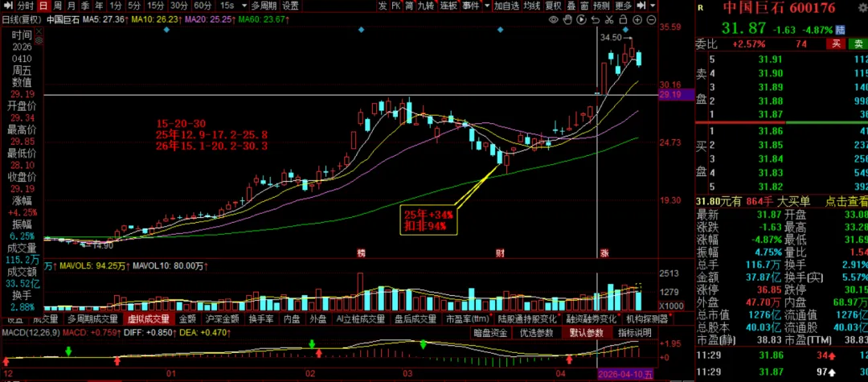868x382 pixels.
Task: Open dropdown arrow at far right of toolbar
Action: click(653, 6)
